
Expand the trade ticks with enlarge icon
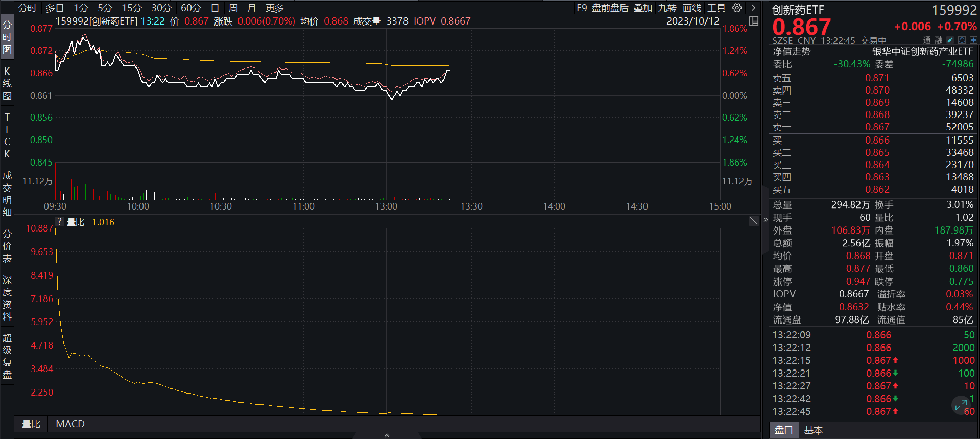coord(961,405)
